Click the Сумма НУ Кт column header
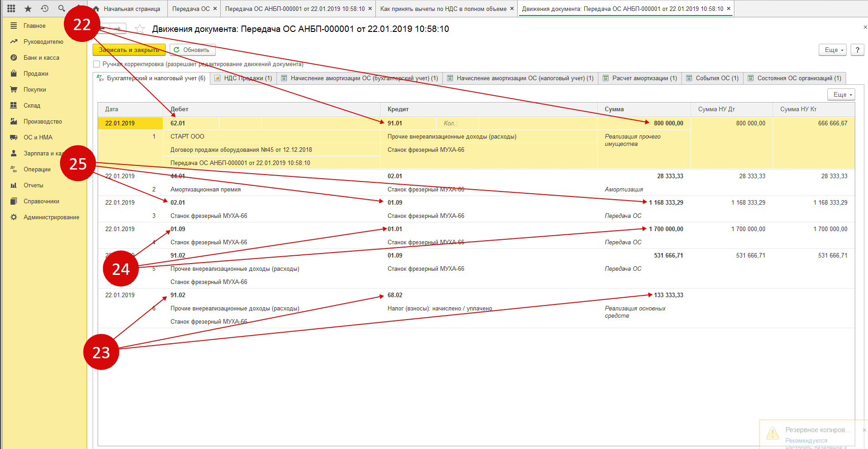The height and width of the screenshot is (449, 868). pos(814,109)
